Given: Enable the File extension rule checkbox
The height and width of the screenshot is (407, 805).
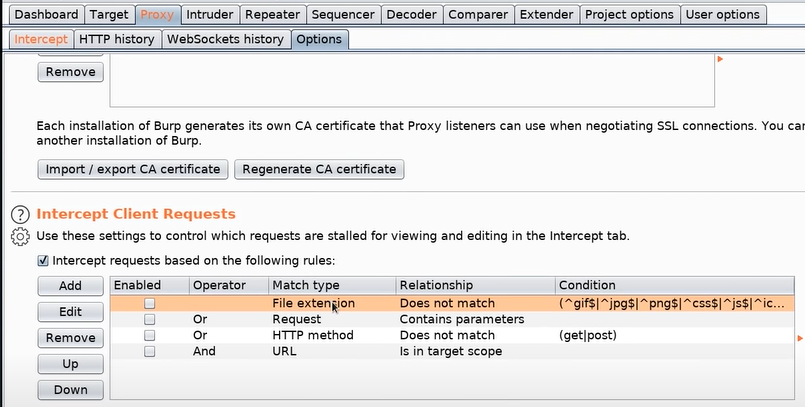Looking at the screenshot, I should 149,303.
